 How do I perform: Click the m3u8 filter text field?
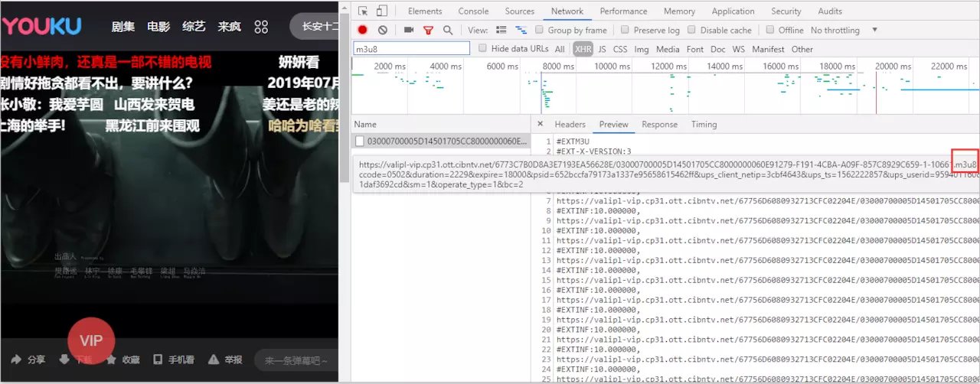[x=411, y=48]
